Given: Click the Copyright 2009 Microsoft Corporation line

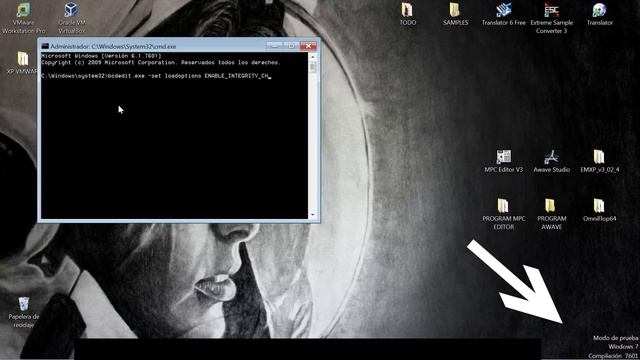Looking at the screenshot, I should point(161,63).
